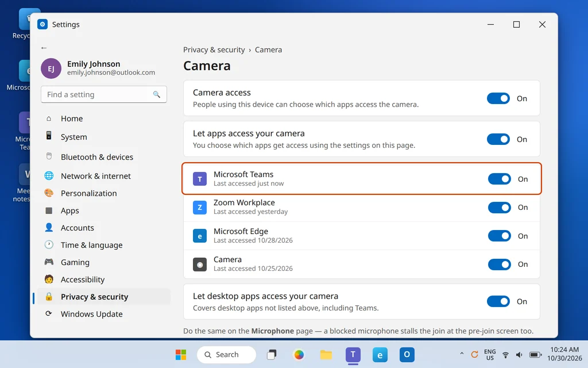Switch to Microsoft Teams in the taskbar

point(353,354)
